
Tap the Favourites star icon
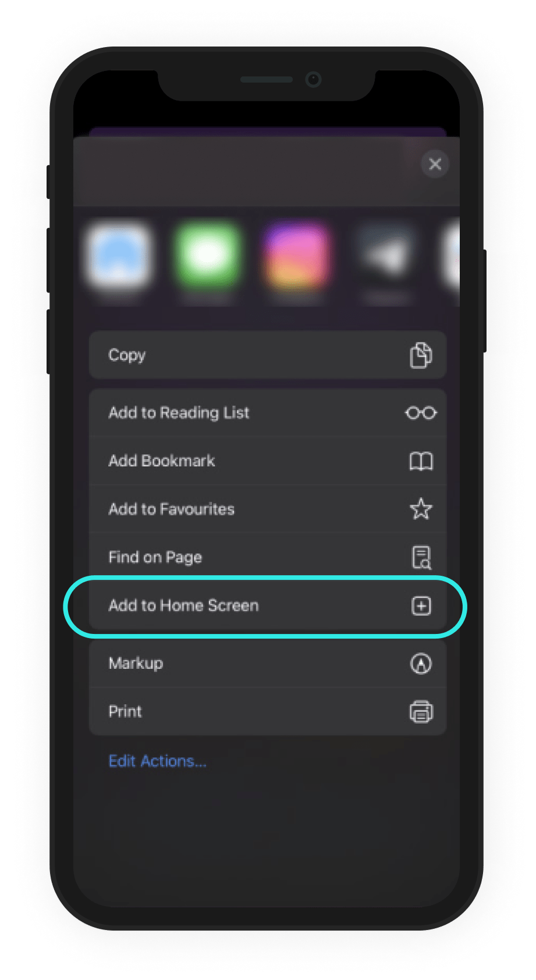(421, 509)
